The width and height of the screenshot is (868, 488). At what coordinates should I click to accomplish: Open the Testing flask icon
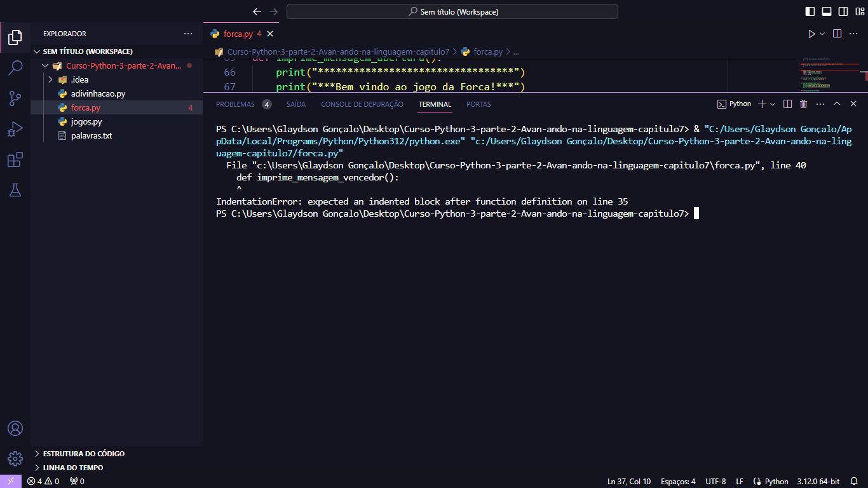(15, 189)
